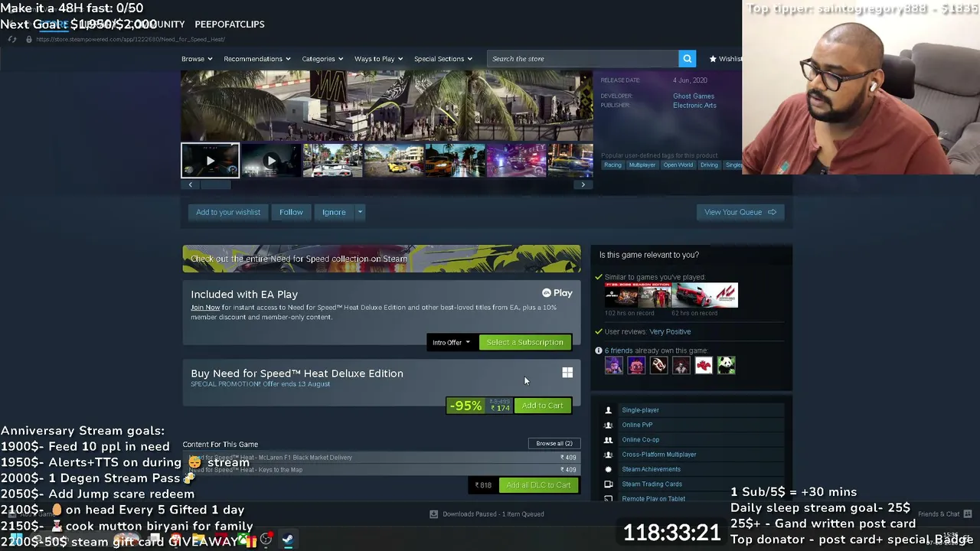
Task: Play the second trailer thumbnail
Action: (x=271, y=161)
